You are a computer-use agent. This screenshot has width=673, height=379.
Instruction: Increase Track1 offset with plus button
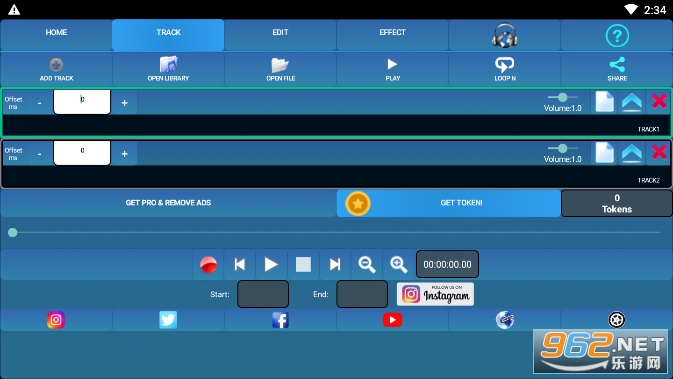(x=124, y=103)
